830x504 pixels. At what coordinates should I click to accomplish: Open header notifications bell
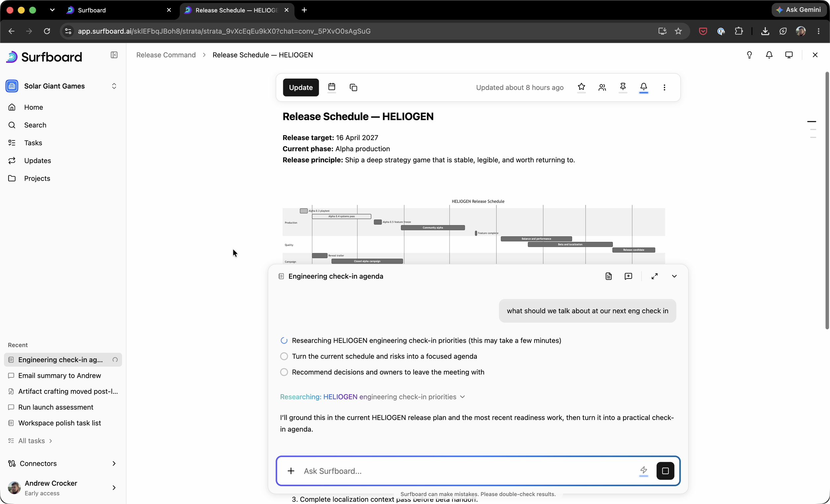(769, 55)
